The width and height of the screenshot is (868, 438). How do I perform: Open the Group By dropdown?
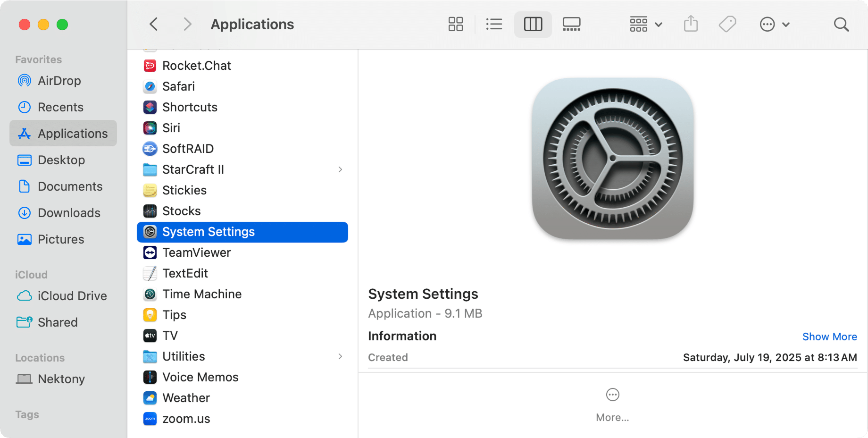(x=646, y=24)
